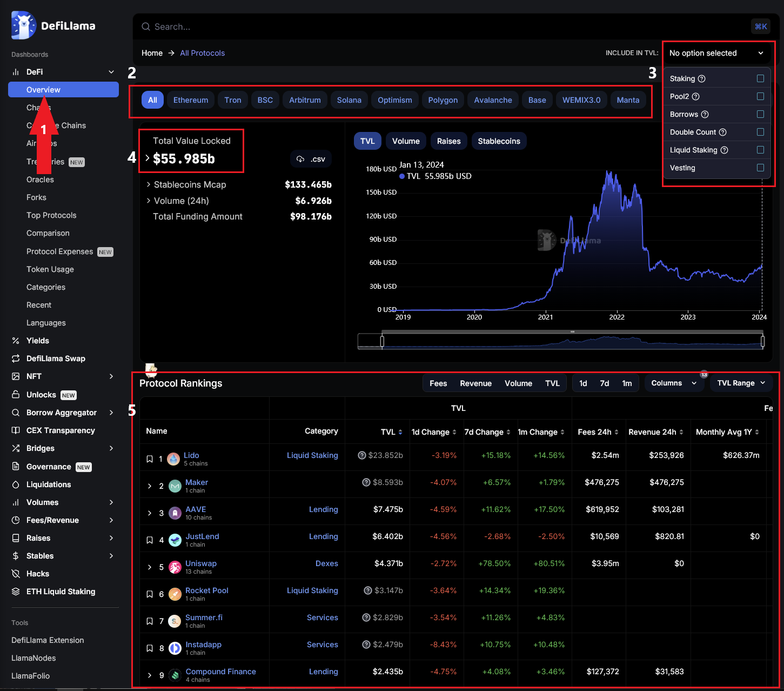The height and width of the screenshot is (691, 784).
Task: Enable the Double Count checkbox
Action: click(760, 132)
